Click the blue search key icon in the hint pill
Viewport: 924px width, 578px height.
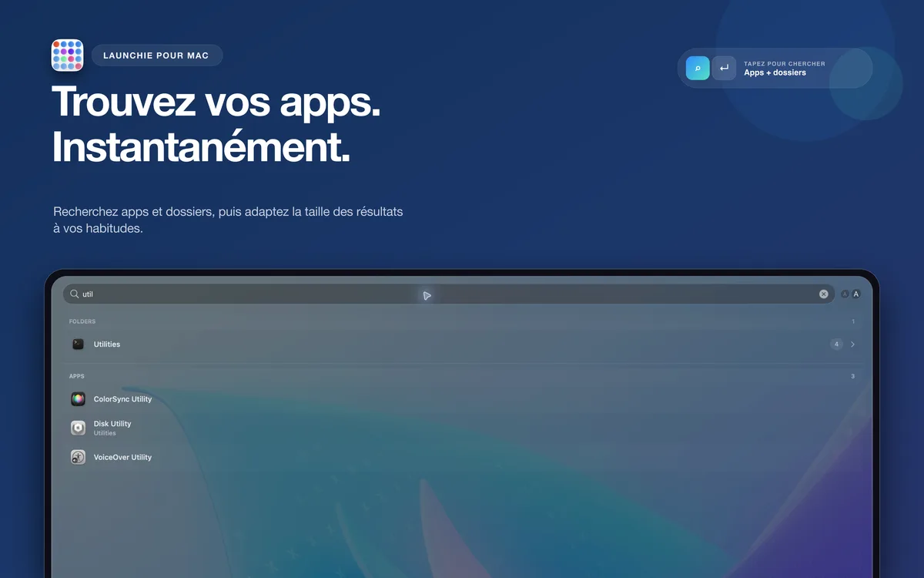coord(698,68)
